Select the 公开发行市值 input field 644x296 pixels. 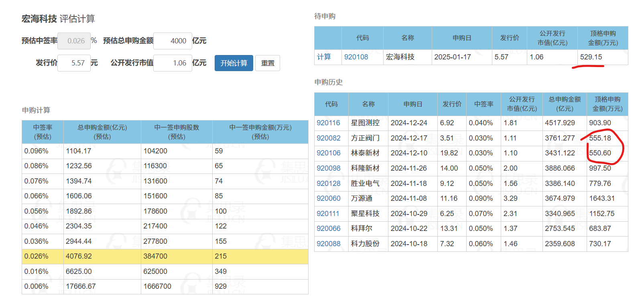tap(173, 63)
